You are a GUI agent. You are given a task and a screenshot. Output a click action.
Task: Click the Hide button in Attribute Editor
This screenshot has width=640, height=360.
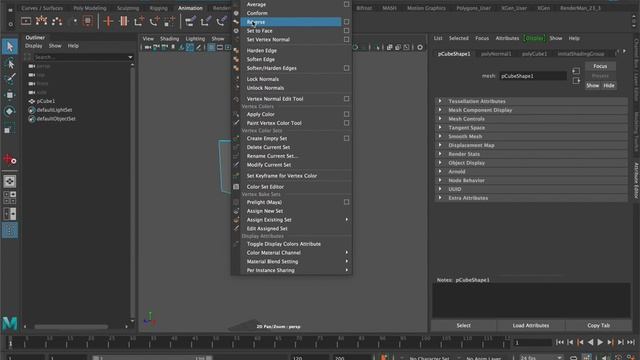pos(609,86)
